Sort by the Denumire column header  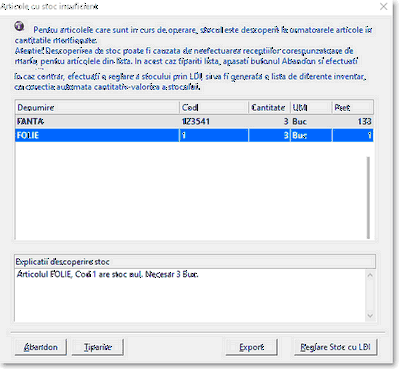97,108
